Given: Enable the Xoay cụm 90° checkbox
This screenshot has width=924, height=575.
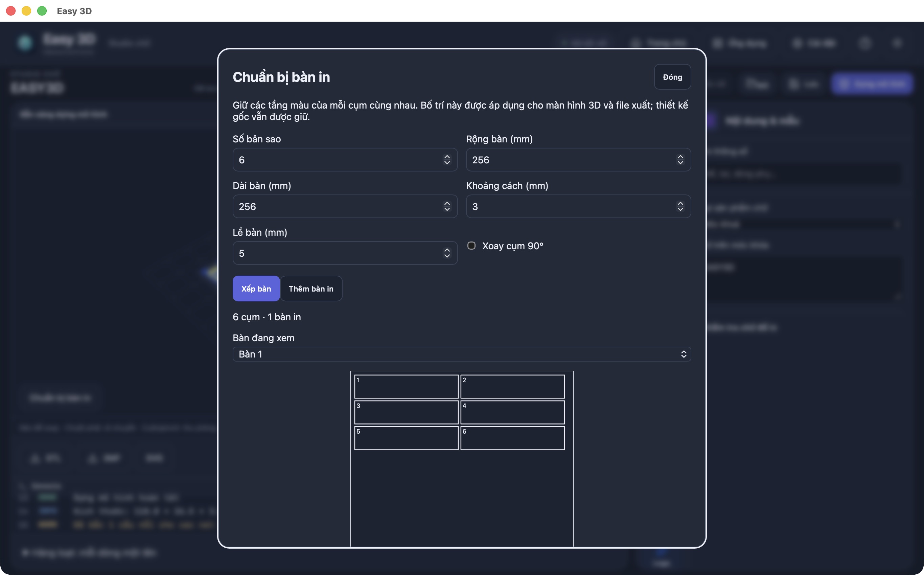Looking at the screenshot, I should coord(471,246).
